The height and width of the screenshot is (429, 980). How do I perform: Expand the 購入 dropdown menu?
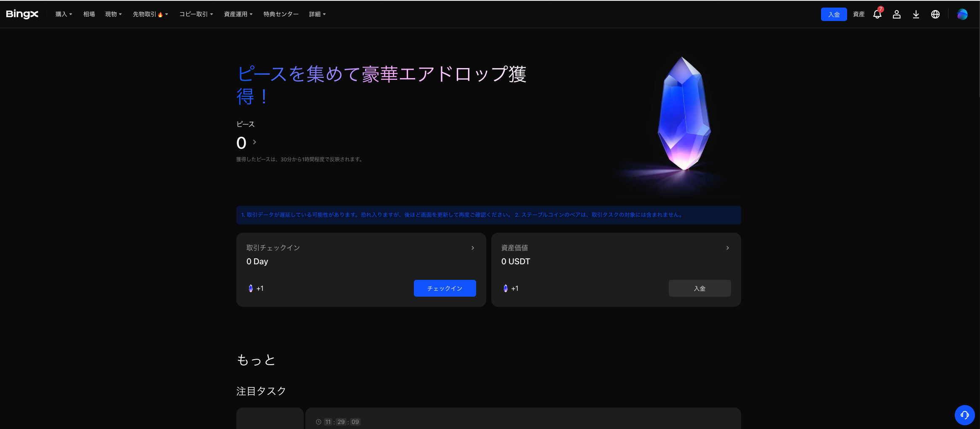tap(64, 14)
